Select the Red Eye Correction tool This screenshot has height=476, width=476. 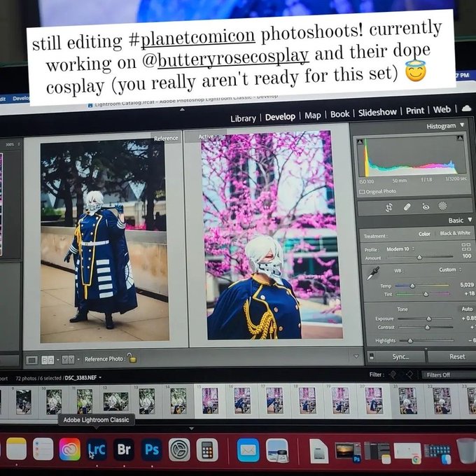[x=426, y=206]
